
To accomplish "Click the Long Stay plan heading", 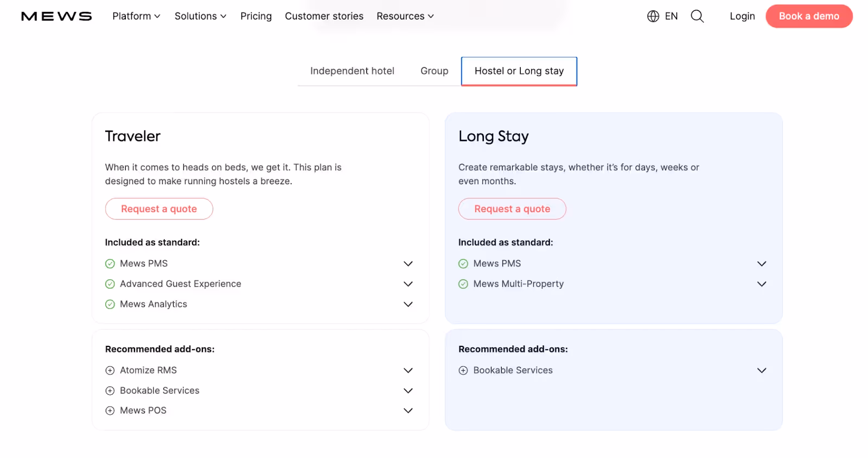I will [494, 137].
